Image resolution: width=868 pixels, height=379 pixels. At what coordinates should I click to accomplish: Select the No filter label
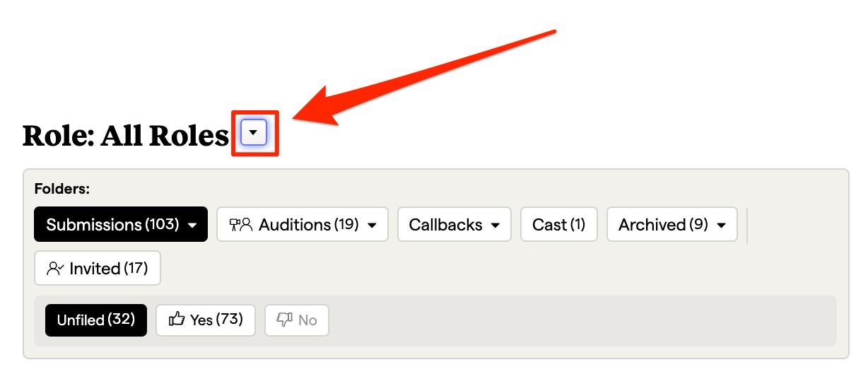tap(307, 320)
